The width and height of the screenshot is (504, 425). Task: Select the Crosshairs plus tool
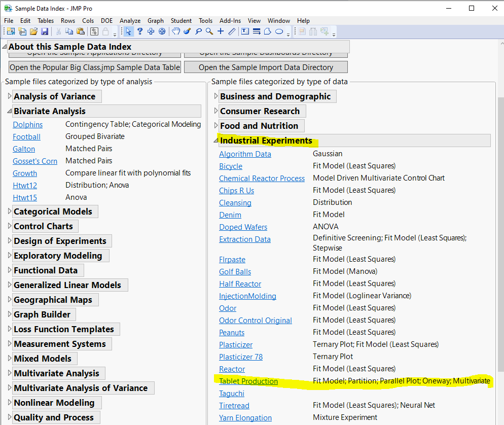(221, 31)
